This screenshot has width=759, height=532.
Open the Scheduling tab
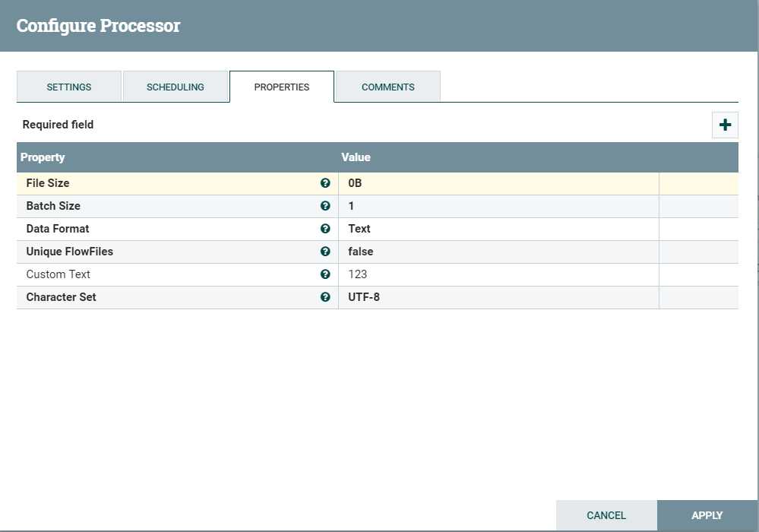(176, 87)
